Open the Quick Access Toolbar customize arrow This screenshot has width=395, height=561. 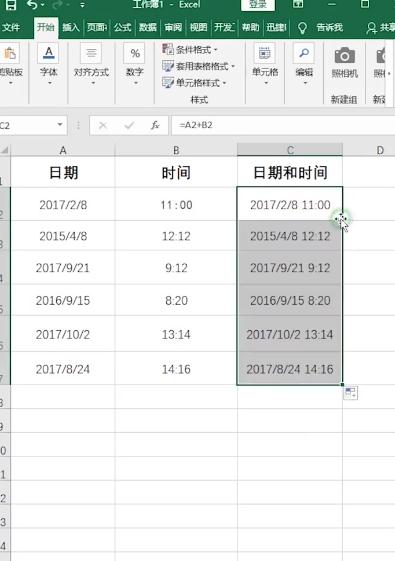click(83, 5)
